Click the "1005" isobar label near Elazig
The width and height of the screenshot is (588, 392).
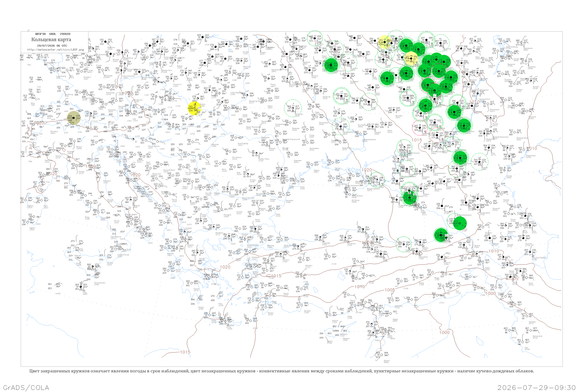coord(390,290)
